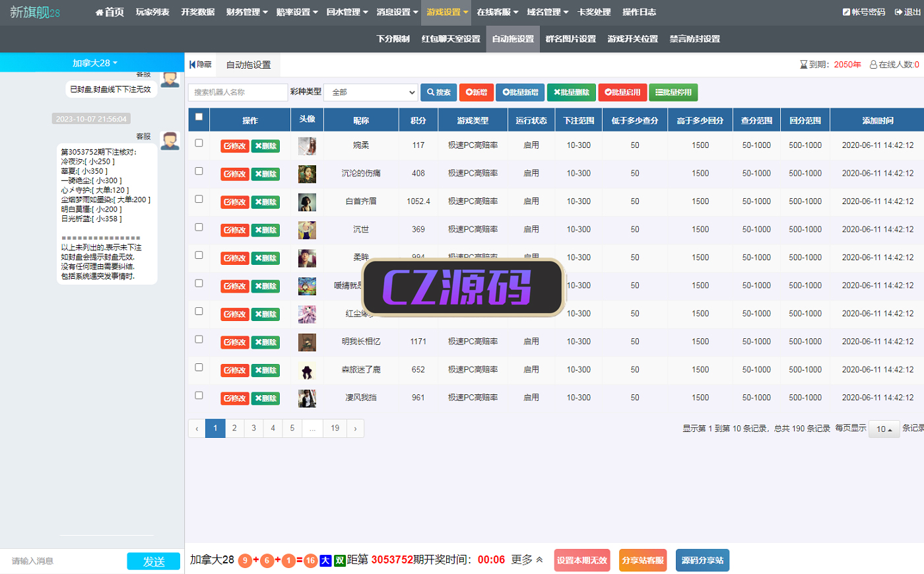Open 帐号密码 account password edit icon
924x574 pixels.
(x=846, y=13)
